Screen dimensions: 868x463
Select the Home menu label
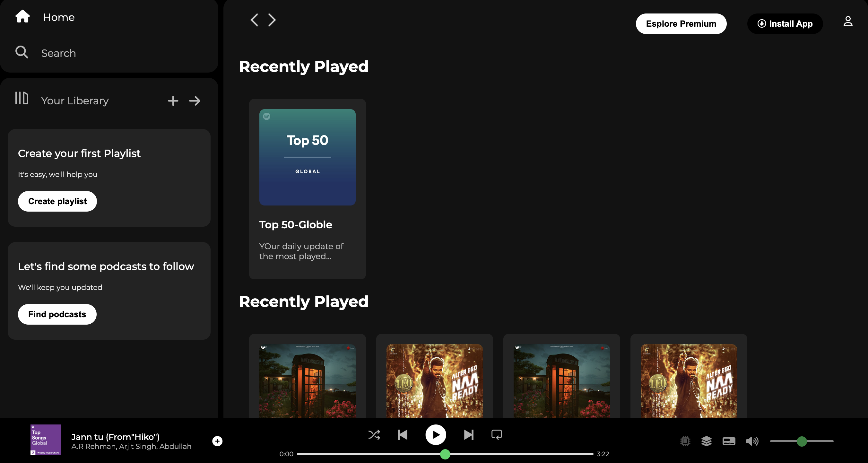[x=59, y=17]
